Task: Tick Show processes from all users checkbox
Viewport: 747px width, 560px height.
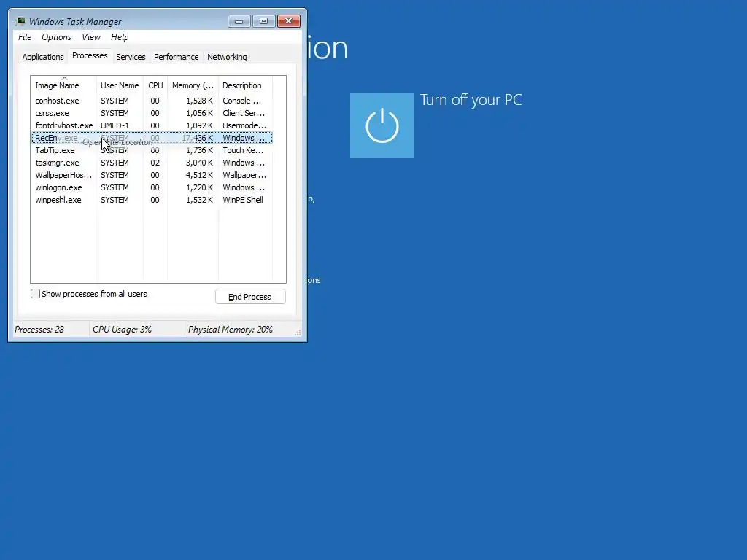Action: (x=35, y=294)
